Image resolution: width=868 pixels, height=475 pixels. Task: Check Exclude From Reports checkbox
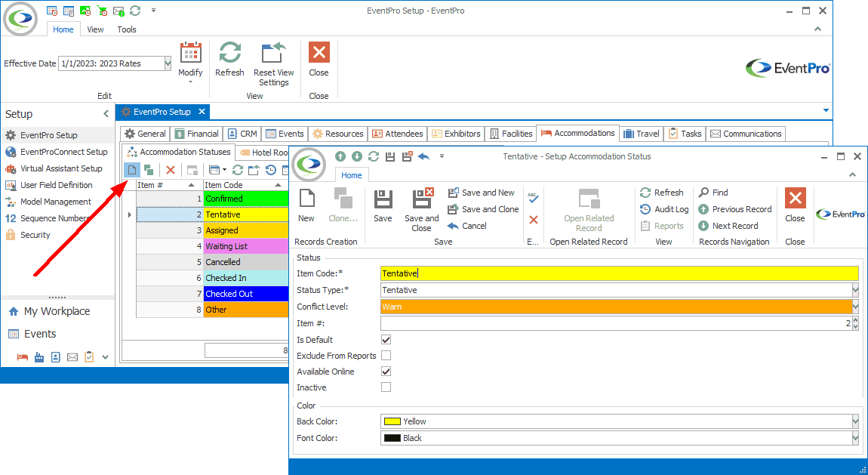(386, 356)
